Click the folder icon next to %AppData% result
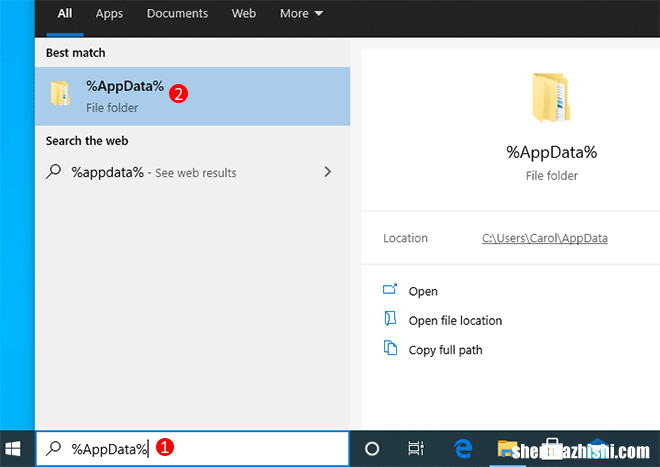 point(60,93)
